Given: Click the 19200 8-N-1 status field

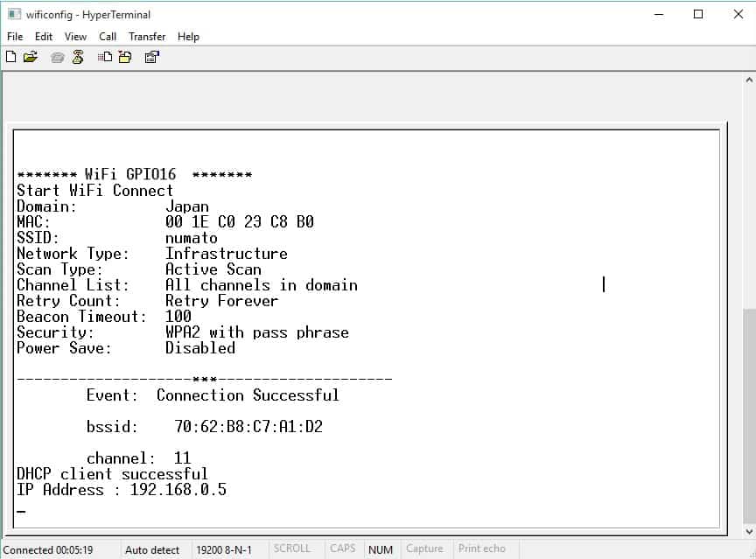Looking at the screenshot, I should coord(223,549).
